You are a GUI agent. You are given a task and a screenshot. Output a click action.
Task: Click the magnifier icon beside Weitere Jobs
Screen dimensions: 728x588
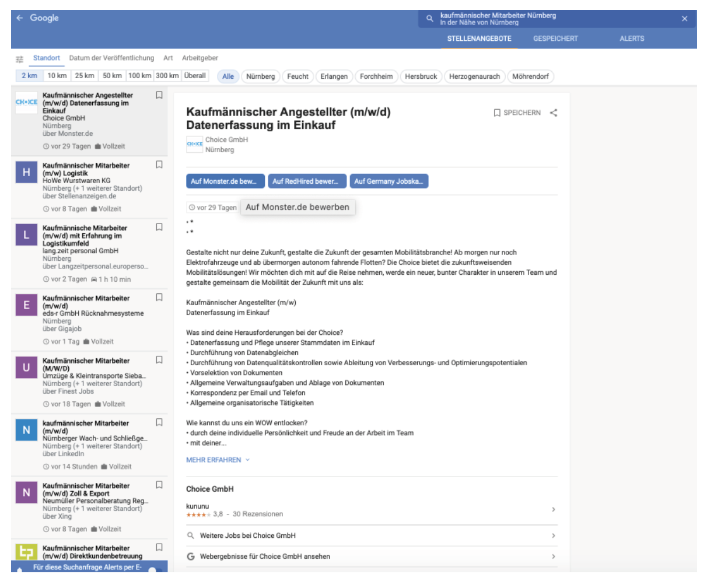pyautogui.click(x=191, y=535)
